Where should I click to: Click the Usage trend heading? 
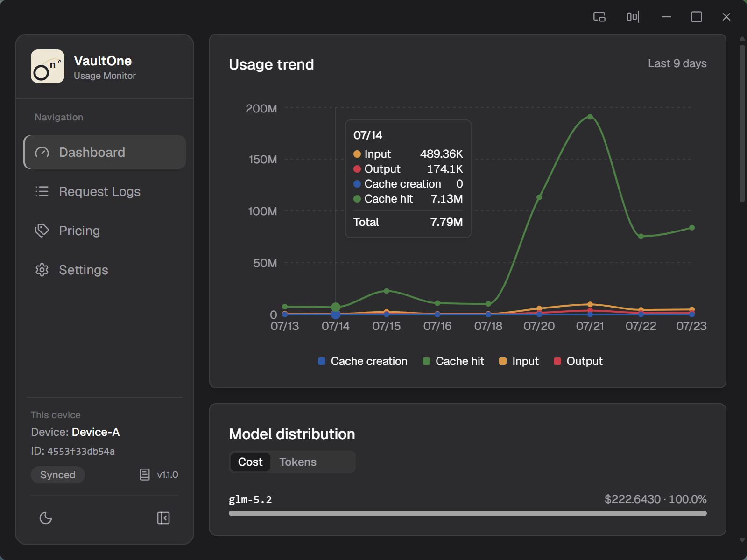[271, 64]
